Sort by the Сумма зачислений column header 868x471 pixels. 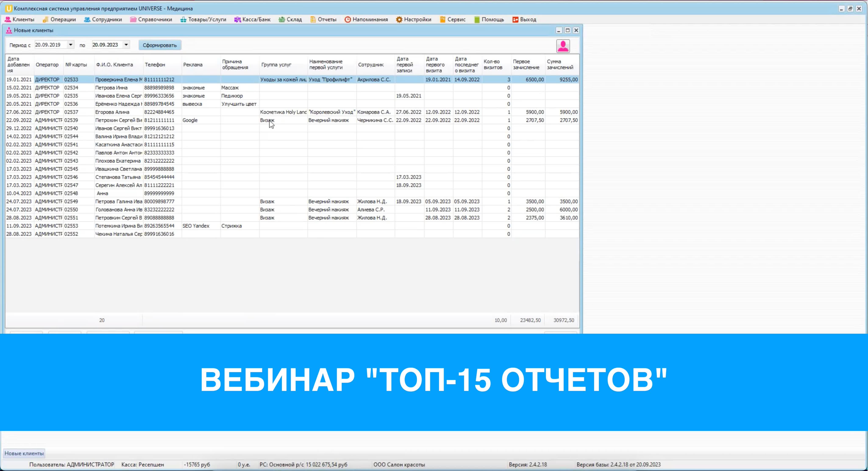pos(560,65)
